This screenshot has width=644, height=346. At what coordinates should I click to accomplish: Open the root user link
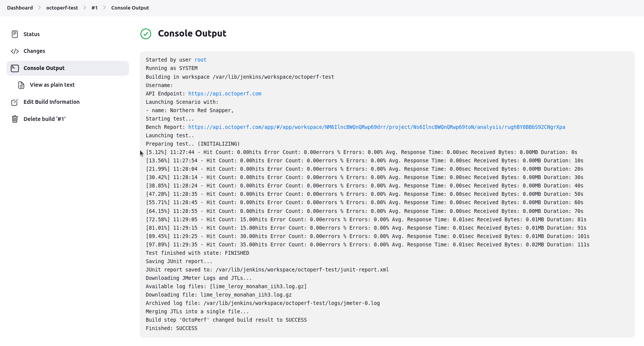[x=200, y=60]
